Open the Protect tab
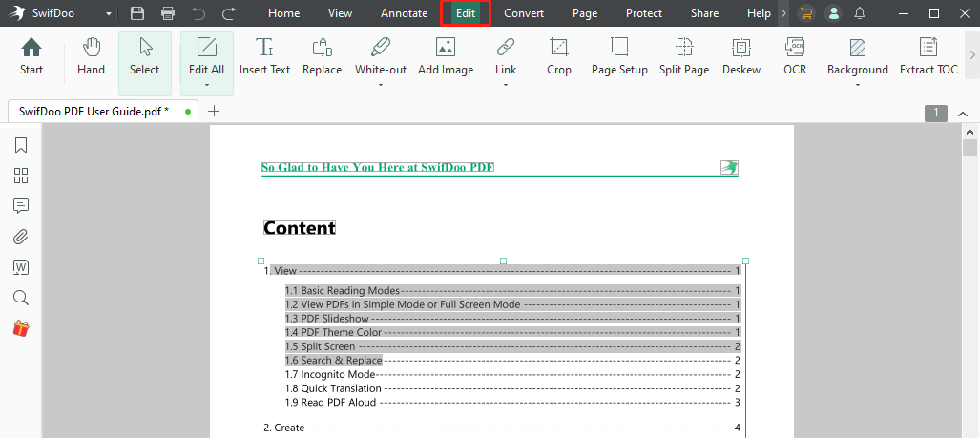 [644, 13]
